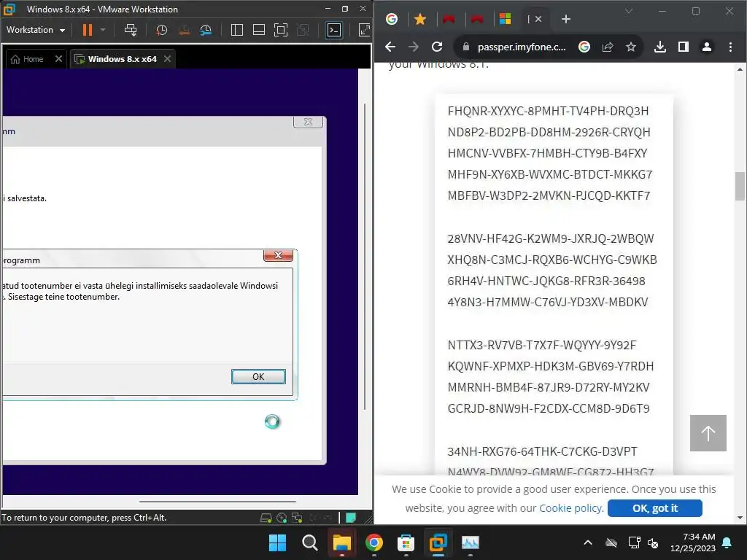Toggle the VMware library sidebar
Image resolution: width=747 pixels, height=560 pixels.
(237, 30)
